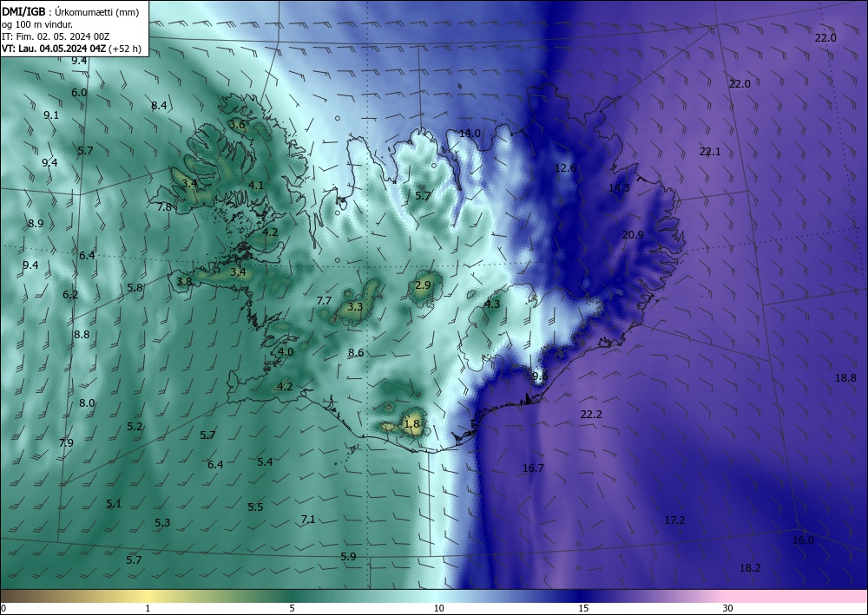Click the 8.9 value over the ocean

36,224
